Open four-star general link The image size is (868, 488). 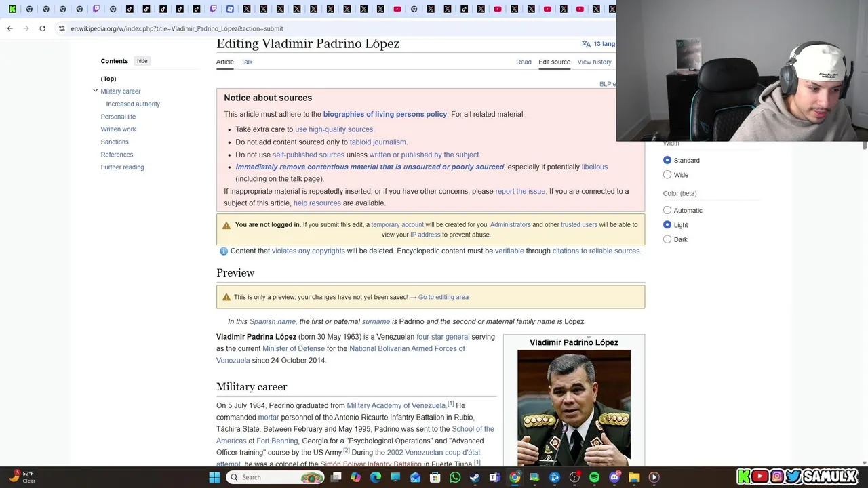pyautogui.click(x=443, y=337)
